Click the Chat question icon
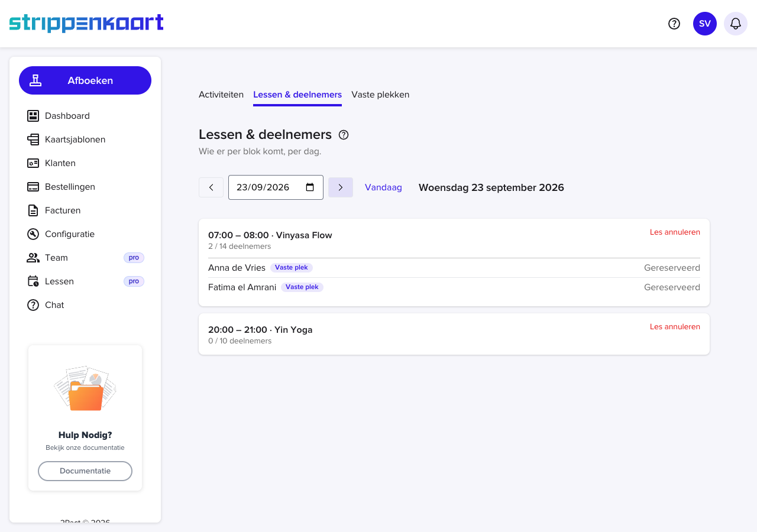The height and width of the screenshot is (532, 757). click(x=33, y=305)
